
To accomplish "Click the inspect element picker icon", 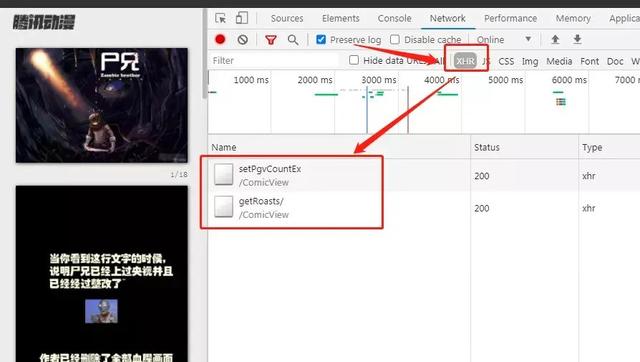I will pyautogui.click(x=220, y=18).
